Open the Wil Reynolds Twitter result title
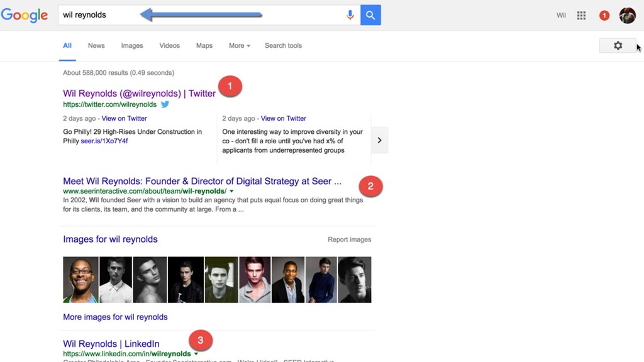The height and width of the screenshot is (362, 644). pyautogui.click(x=139, y=93)
